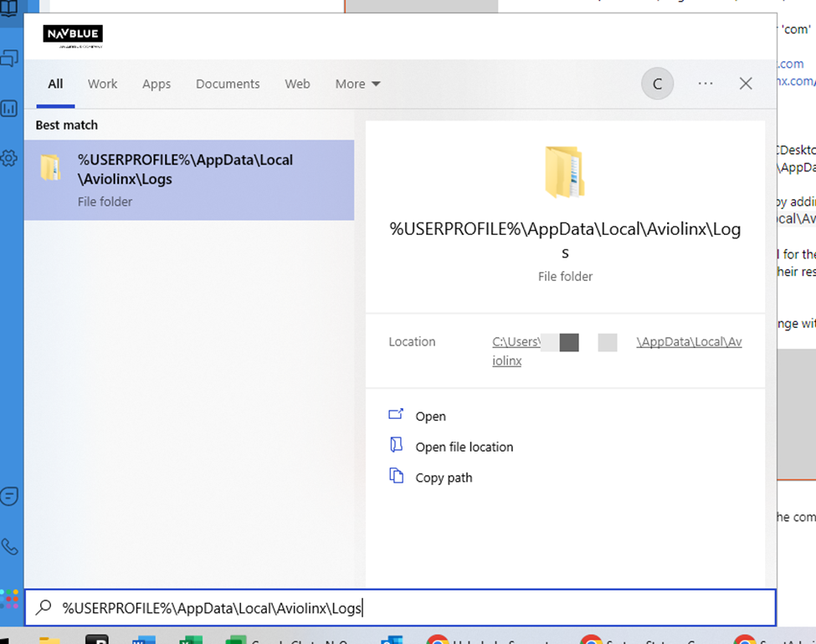Open the chat conversations icon in blue sidebar
Screen dimensions: 816x644
coord(9,59)
